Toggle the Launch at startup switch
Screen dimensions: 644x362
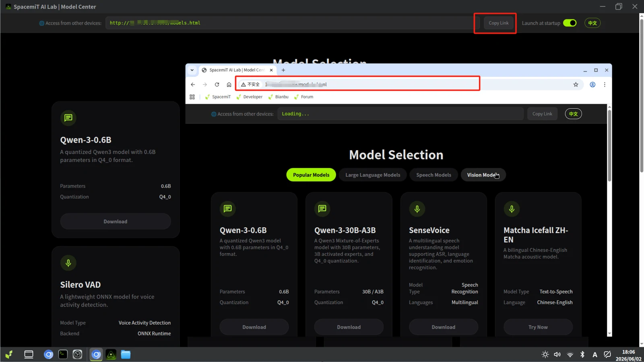click(x=570, y=23)
